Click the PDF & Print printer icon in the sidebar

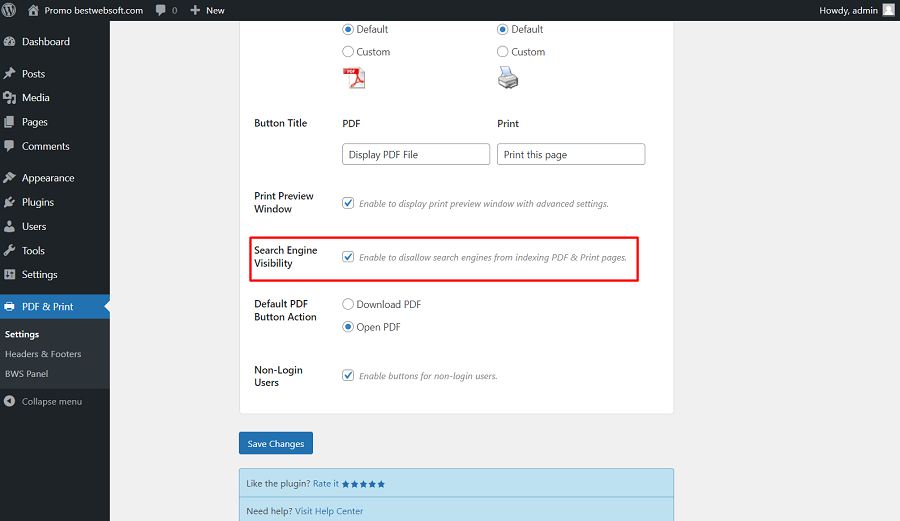tap(10, 306)
